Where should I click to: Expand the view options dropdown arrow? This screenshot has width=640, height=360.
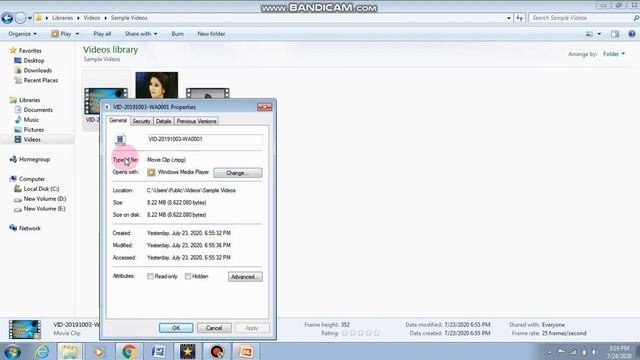coord(599,34)
